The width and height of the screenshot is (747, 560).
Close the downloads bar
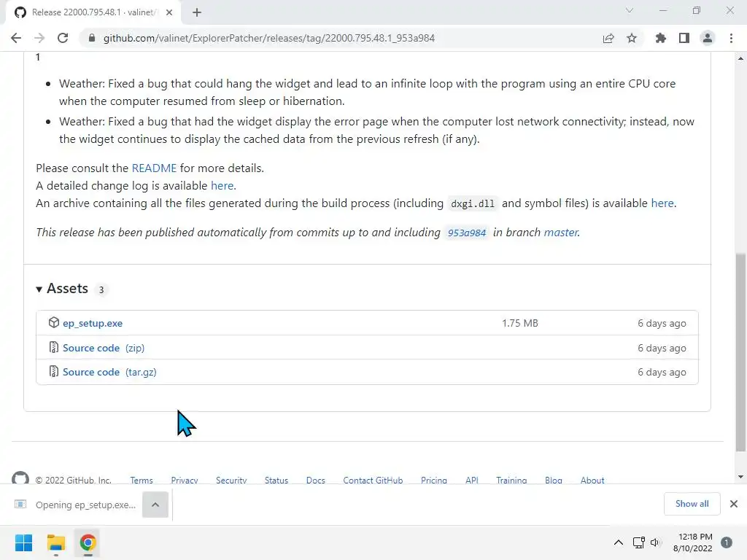tap(734, 504)
